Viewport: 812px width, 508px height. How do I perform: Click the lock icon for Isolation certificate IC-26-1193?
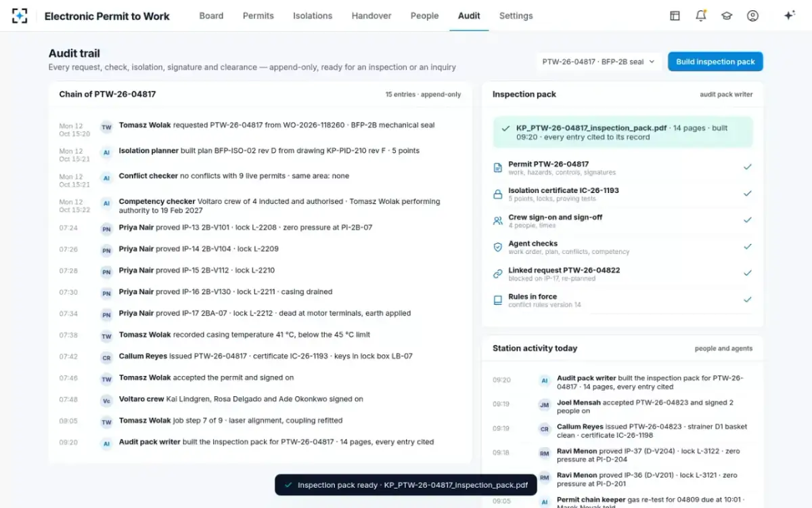[497, 194]
